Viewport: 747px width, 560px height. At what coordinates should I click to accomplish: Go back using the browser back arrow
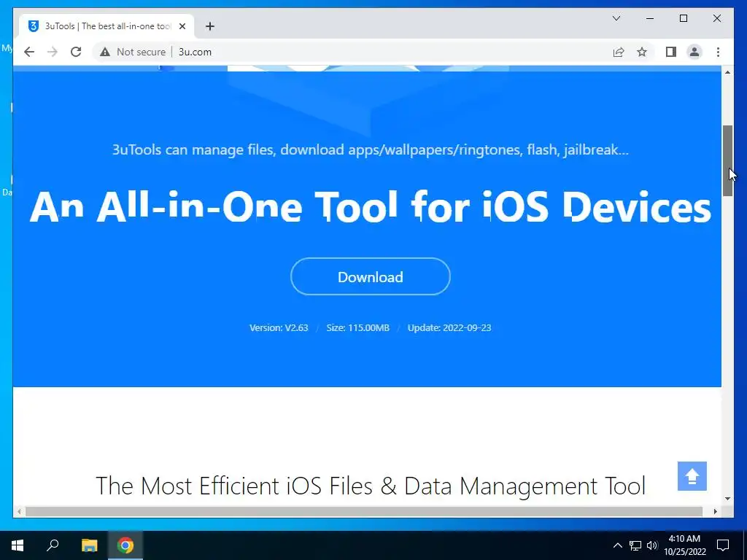click(29, 52)
